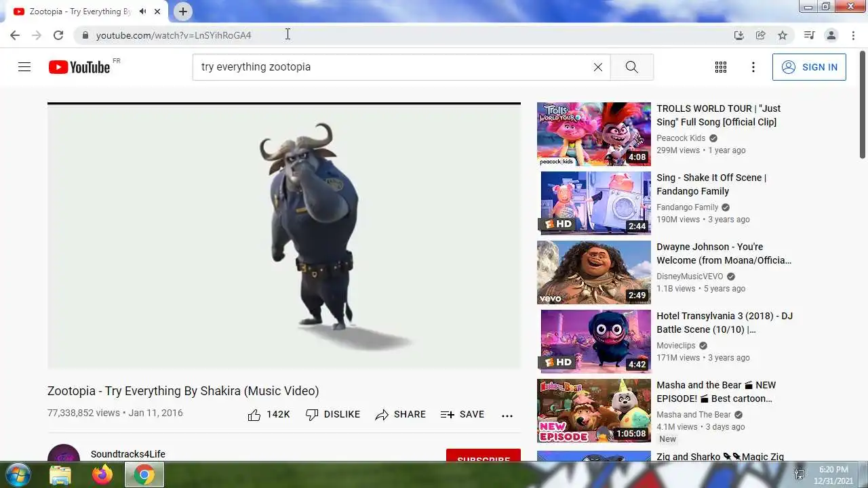
Task: Click the browser back arrow
Action: (x=15, y=35)
